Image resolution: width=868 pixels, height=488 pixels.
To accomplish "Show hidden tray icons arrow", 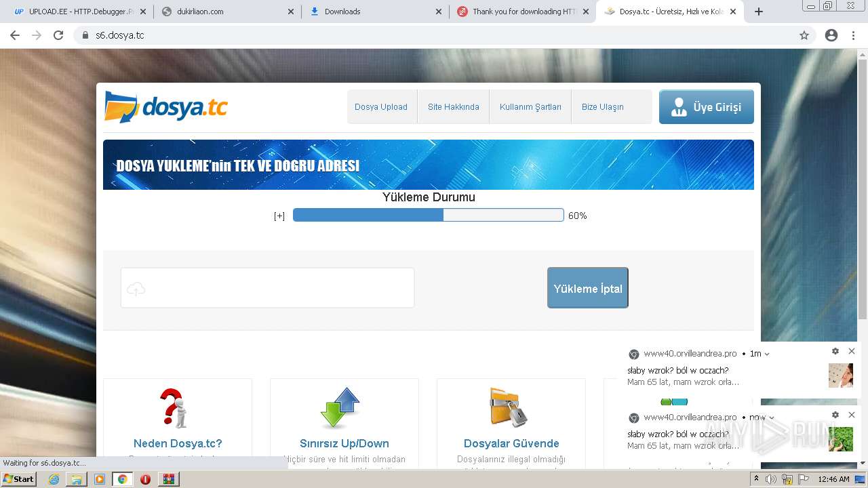I will 756,479.
